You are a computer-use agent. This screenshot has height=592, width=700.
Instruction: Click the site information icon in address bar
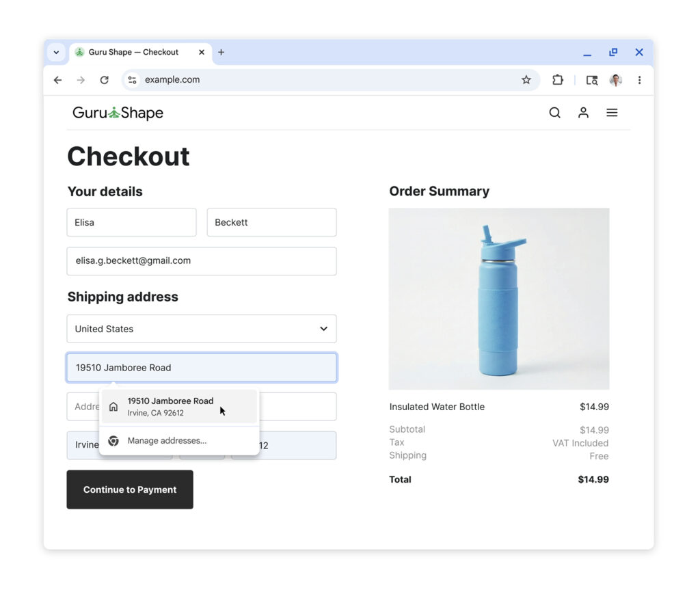(x=133, y=80)
